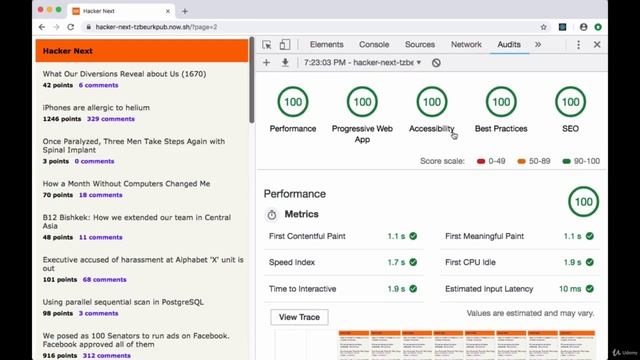Open 'What Our Diversions Reveal about Us' story
The image size is (640, 360).
pos(124,74)
